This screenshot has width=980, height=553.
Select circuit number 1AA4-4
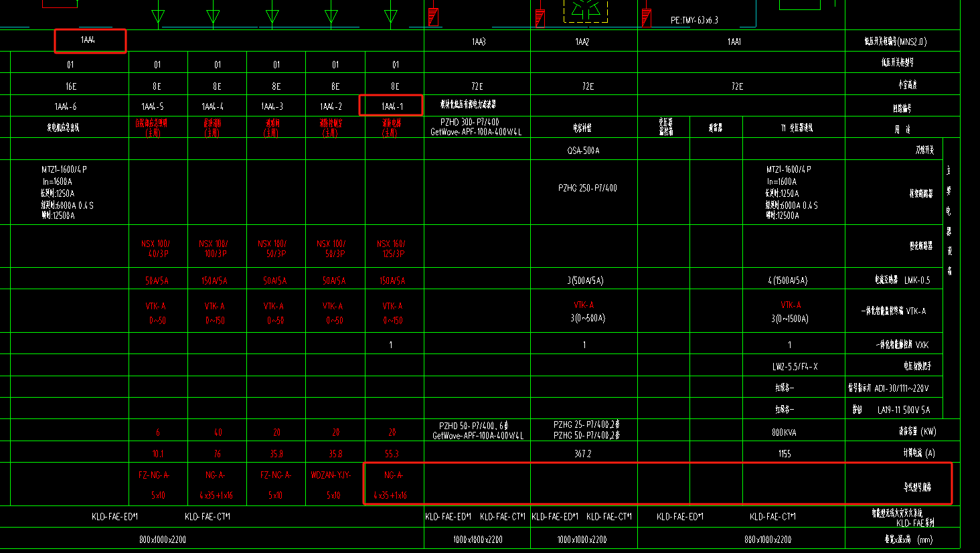point(213,106)
